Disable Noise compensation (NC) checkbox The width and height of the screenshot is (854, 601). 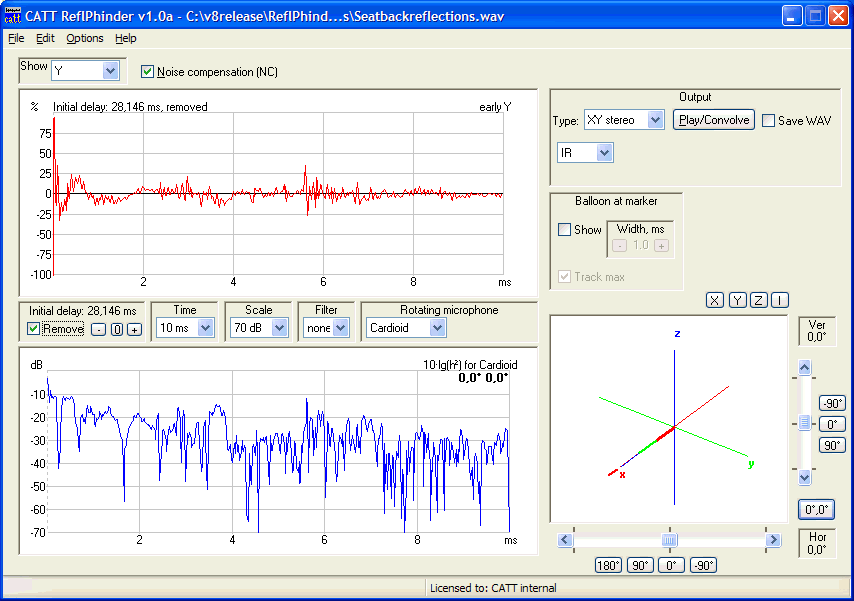pyautogui.click(x=148, y=72)
